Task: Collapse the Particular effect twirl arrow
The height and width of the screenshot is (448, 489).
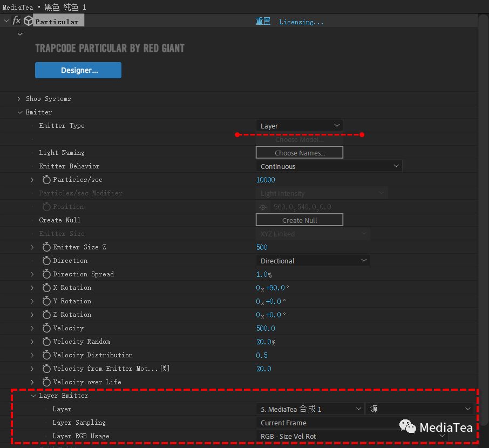Action: (6, 21)
